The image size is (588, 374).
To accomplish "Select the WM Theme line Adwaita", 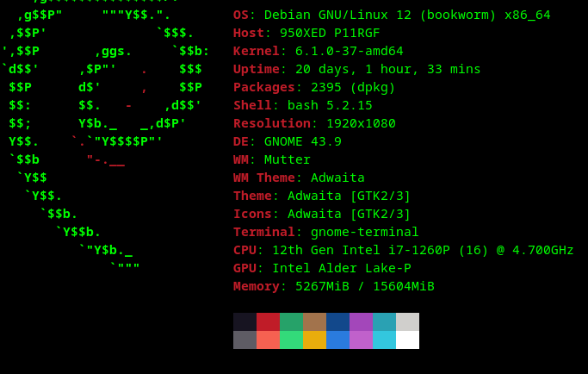I will point(299,178).
